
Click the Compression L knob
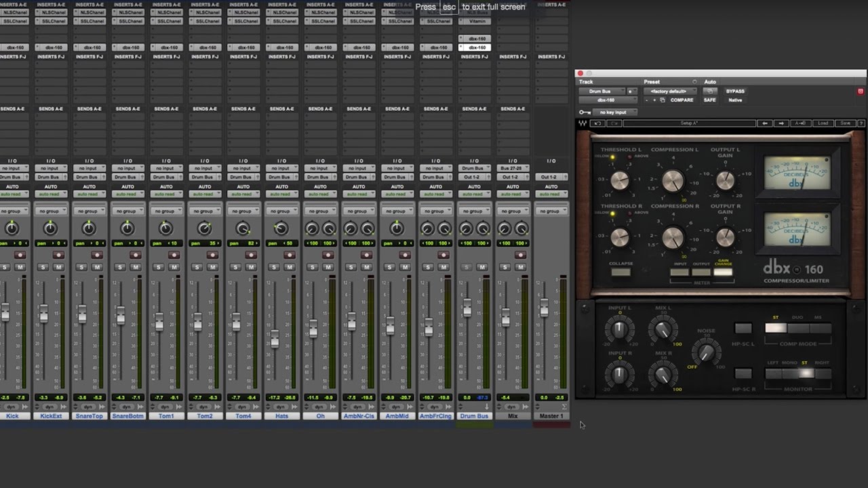(x=673, y=180)
